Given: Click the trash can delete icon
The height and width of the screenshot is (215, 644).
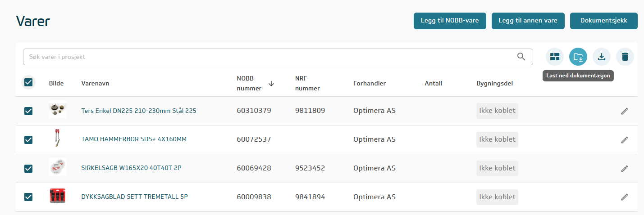Looking at the screenshot, I should coord(625,57).
